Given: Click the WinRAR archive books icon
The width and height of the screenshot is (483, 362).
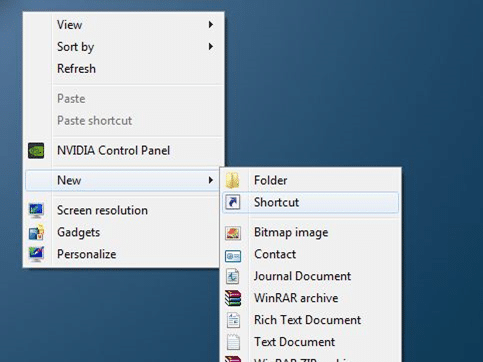Looking at the screenshot, I should tap(233, 298).
